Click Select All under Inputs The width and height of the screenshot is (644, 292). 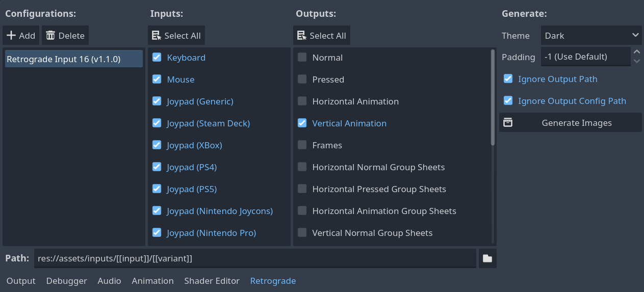pos(176,36)
